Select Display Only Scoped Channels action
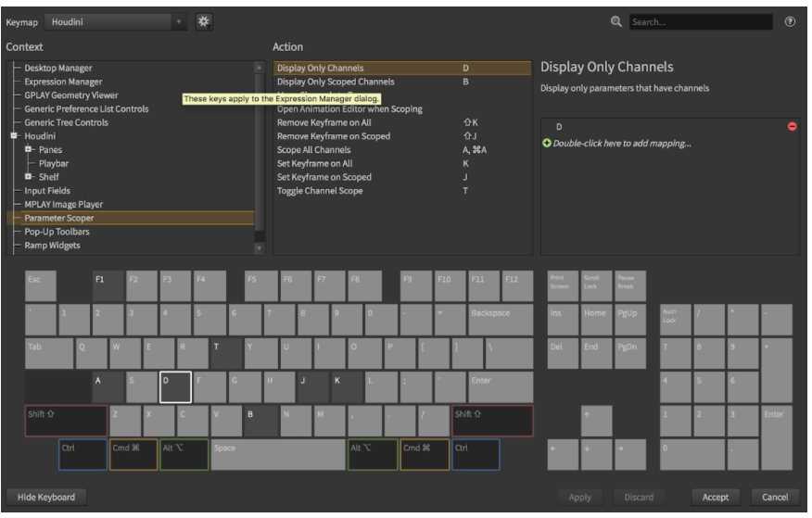The width and height of the screenshot is (812, 518). 402,82
